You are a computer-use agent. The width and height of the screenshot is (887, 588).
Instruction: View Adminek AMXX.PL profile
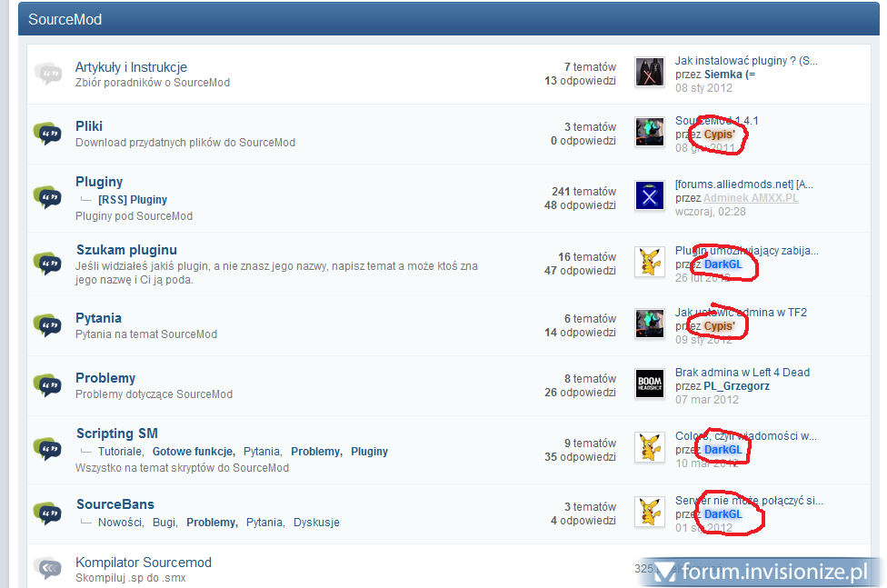point(752,197)
